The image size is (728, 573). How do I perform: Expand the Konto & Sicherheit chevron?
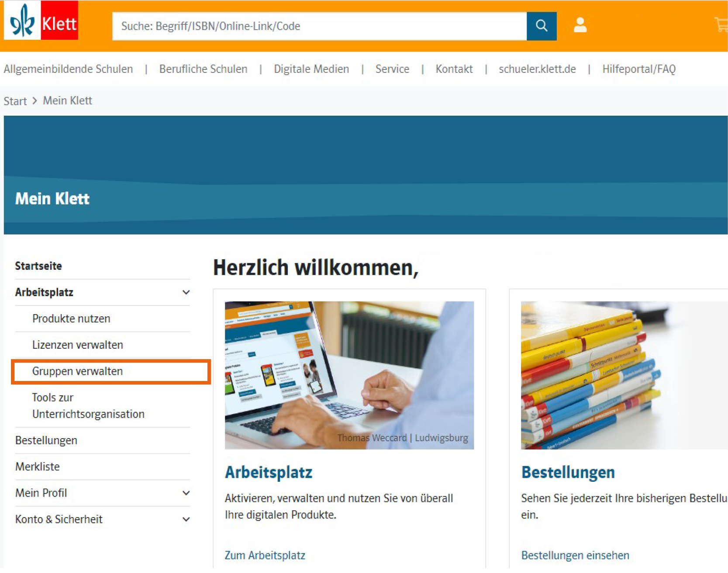[186, 519]
